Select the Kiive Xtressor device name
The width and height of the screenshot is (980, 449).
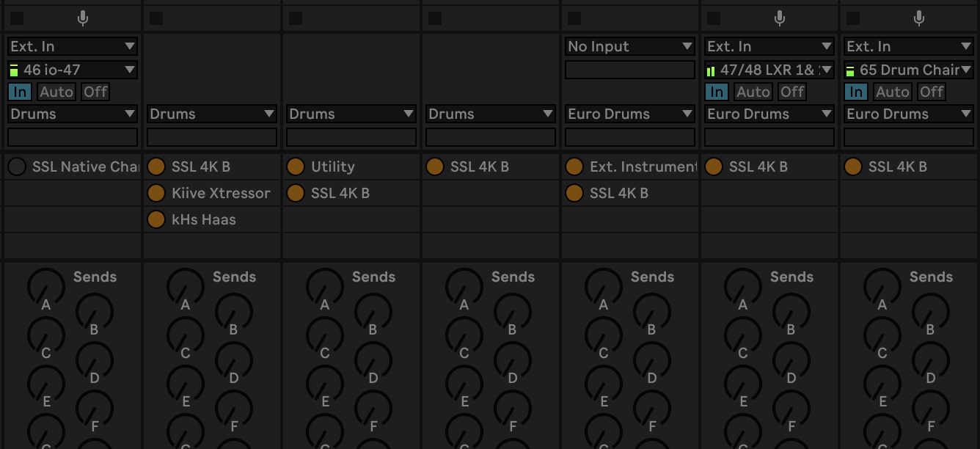pyautogui.click(x=221, y=193)
